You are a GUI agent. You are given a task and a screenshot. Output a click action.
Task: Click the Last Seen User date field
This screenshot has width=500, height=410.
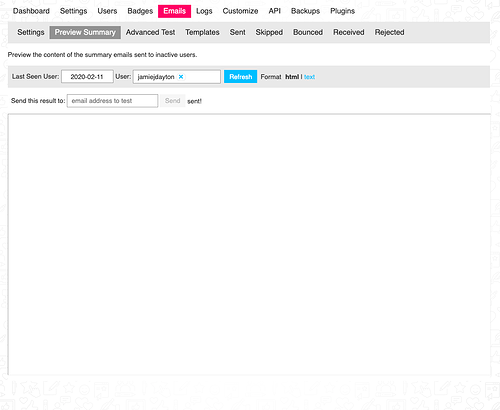[x=87, y=77]
